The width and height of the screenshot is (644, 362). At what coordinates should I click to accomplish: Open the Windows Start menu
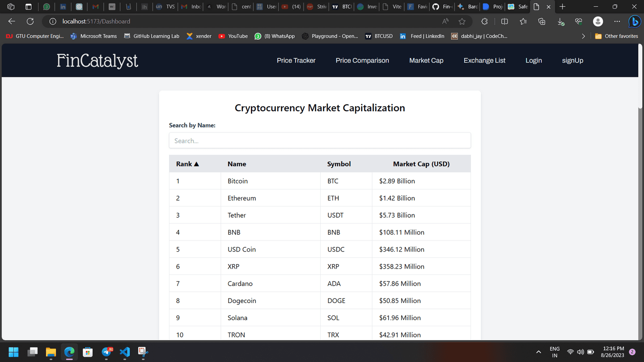pos(13,352)
